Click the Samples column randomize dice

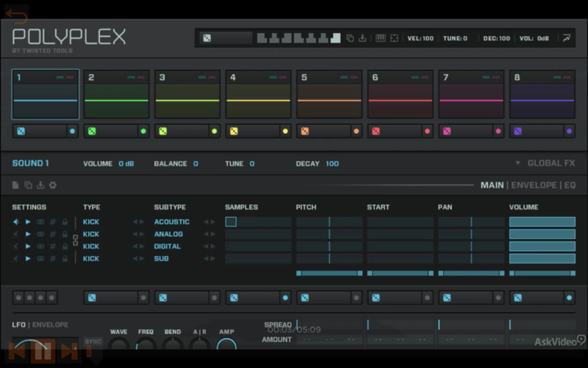pyautogui.click(x=234, y=298)
